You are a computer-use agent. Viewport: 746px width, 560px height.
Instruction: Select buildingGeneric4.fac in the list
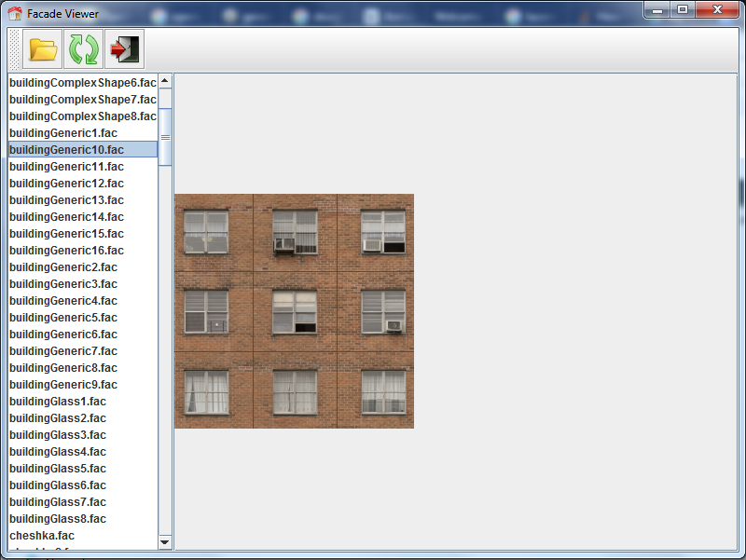(83, 301)
